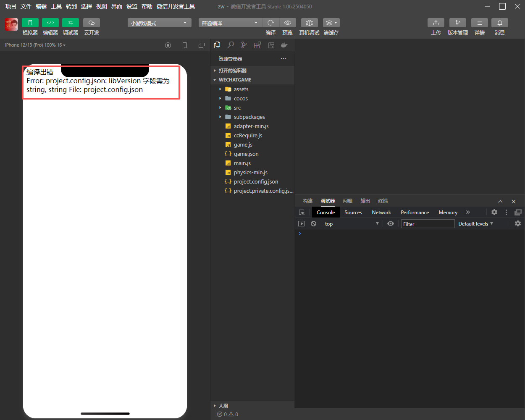525x420 pixels.
Task: Toggle console sidebar visibility
Action: (302, 224)
